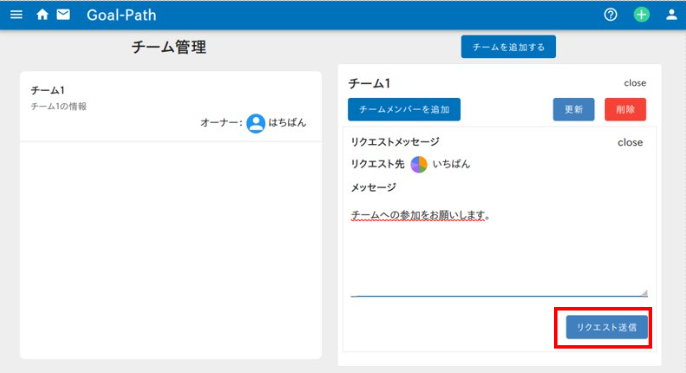
Task: Click チームメンバーを追加 button
Action: [x=404, y=109]
